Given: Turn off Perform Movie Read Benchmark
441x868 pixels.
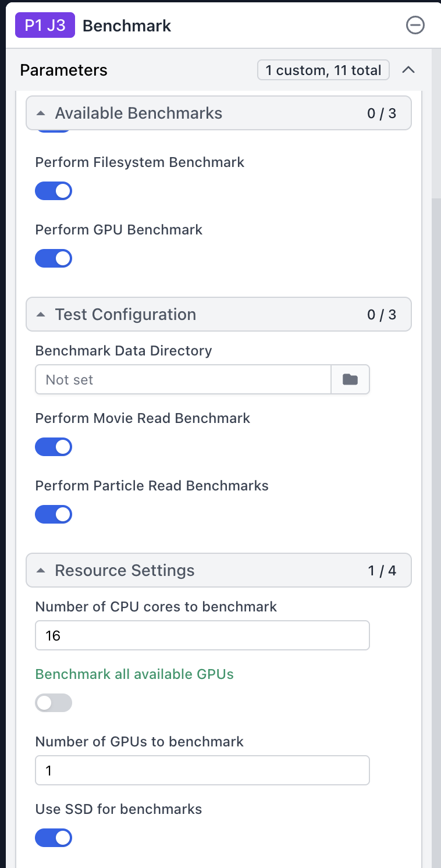Looking at the screenshot, I should click(x=54, y=447).
